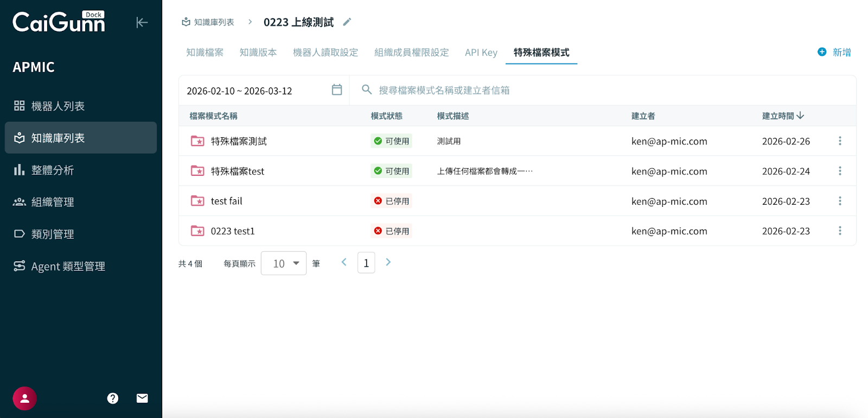Sort by 建立時間 column arrow
The width and height of the screenshot is (868, 418).
(x=801, y=116)
